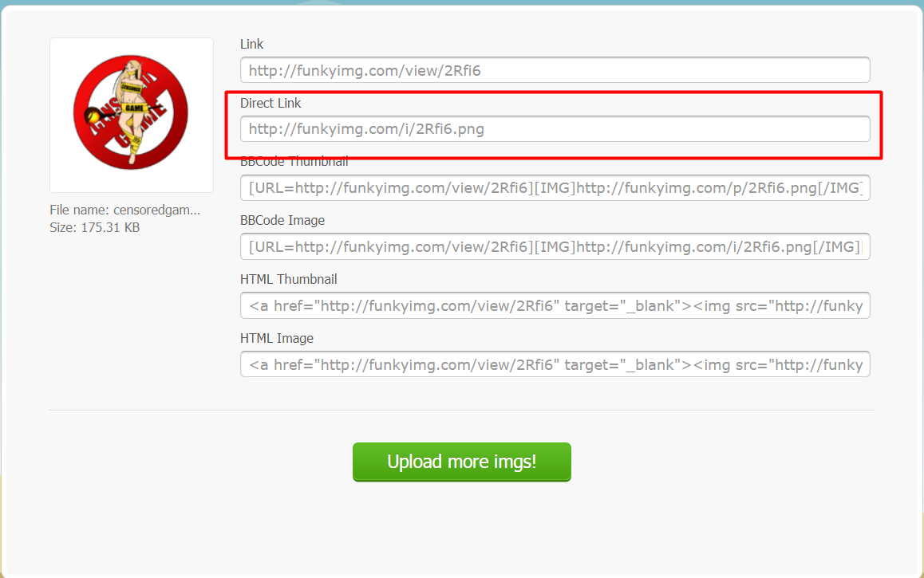Screen dimensions: 924x578
Task: Click the horizontal divider above the upload button
Action: pyautogui.click(x=461, y=410)
